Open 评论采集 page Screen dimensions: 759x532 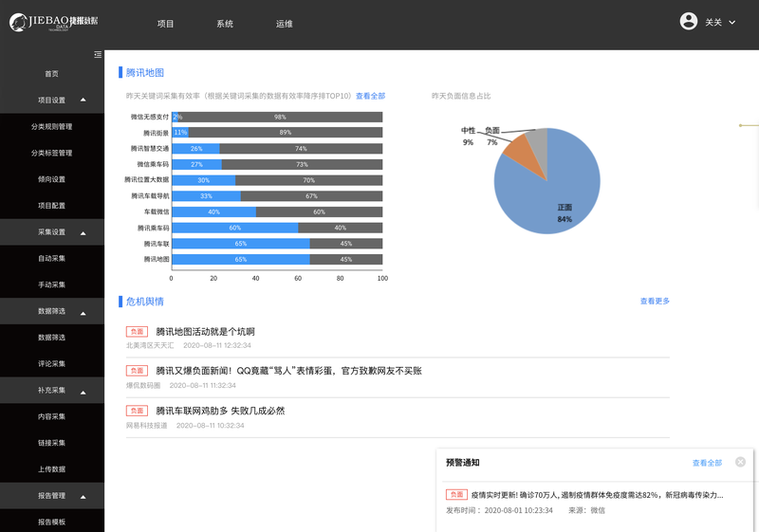(x=52, y=364)
